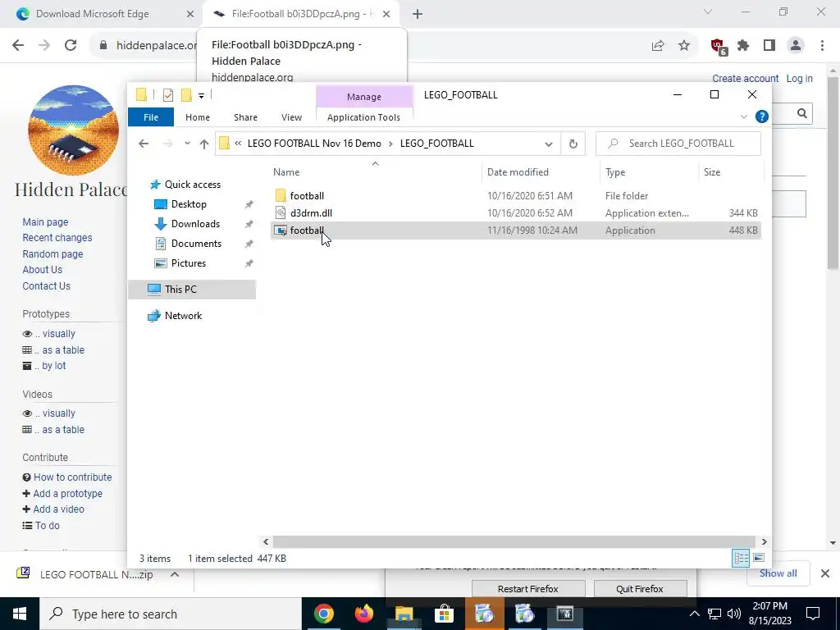Go back in the browser

(x=18, y=46)
